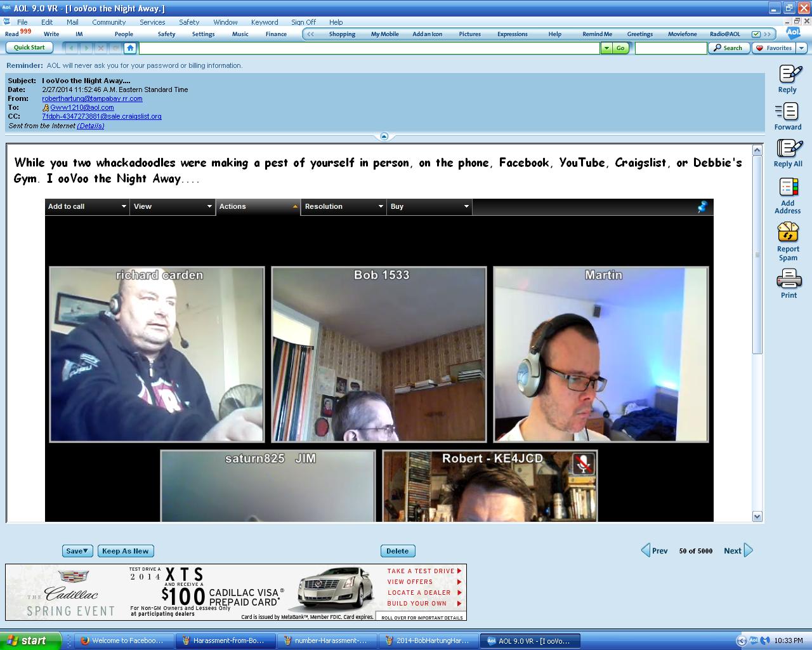Screen dimensions: 812x650
Task: Click the forward arrow navigation icon
Action: coord(86,48)
